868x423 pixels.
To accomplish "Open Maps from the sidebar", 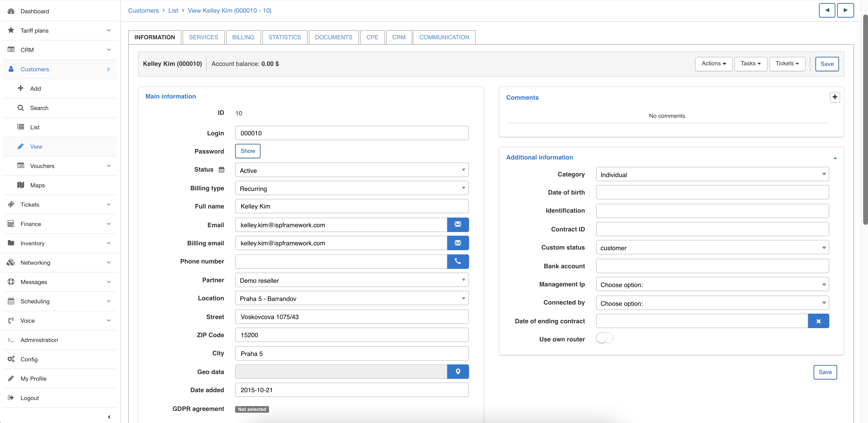I will [37, 185].
